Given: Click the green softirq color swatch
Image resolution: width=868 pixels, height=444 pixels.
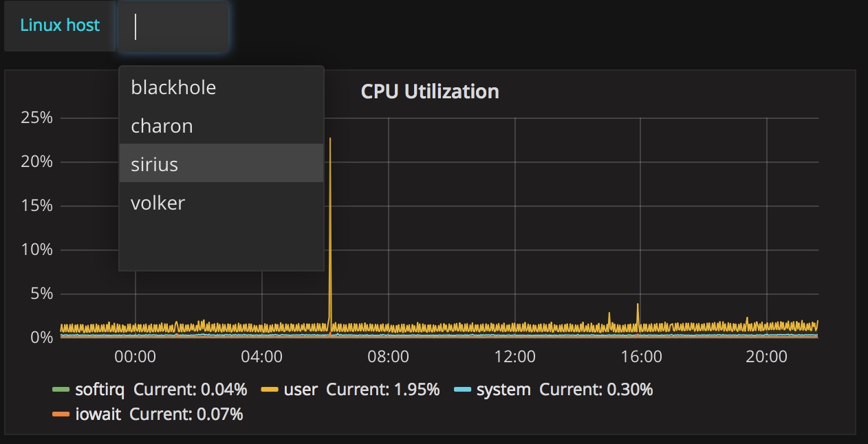Looking at the screenshot, I should tap(61, 390).
